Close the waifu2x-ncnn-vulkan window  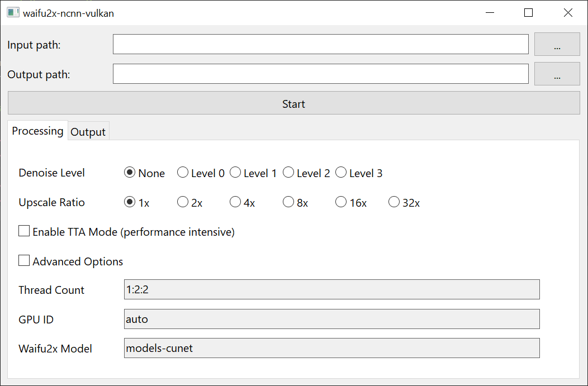568,13
